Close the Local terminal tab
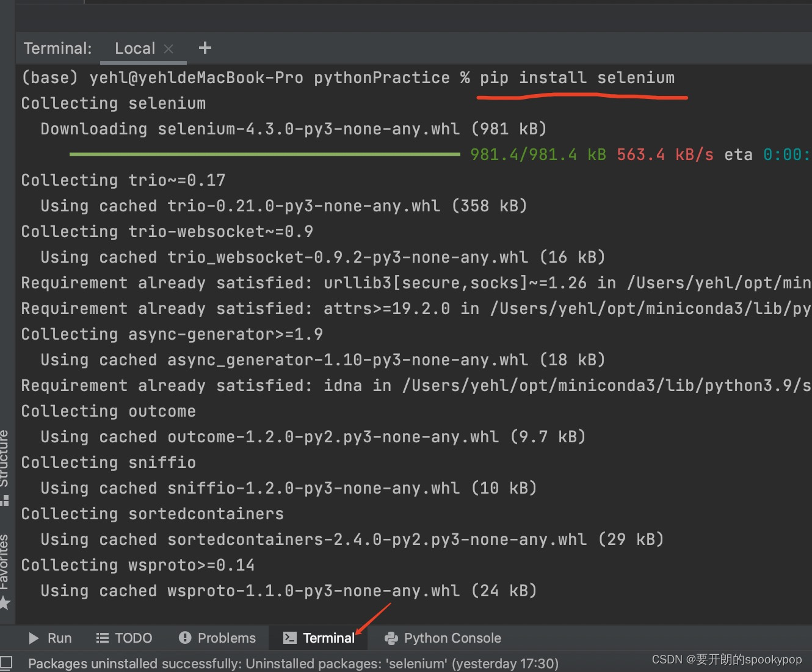 pyautogui.click(x=169, y=49)
